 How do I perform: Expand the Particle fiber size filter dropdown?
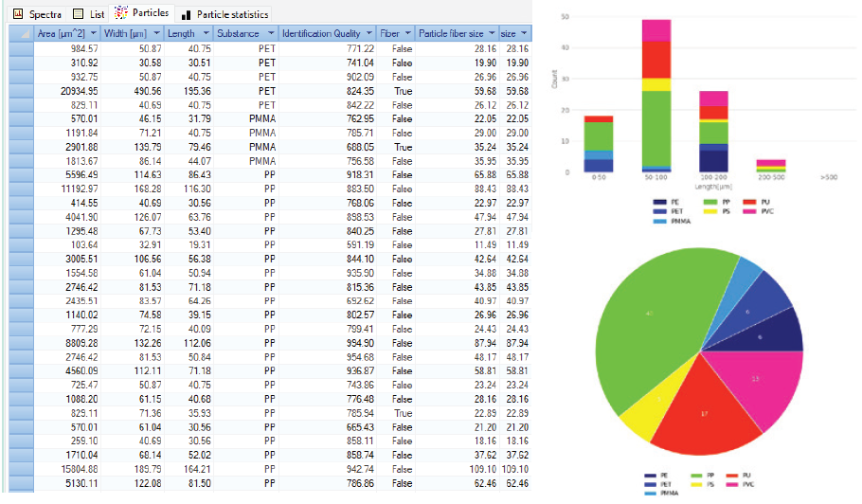tap(492, 33)
